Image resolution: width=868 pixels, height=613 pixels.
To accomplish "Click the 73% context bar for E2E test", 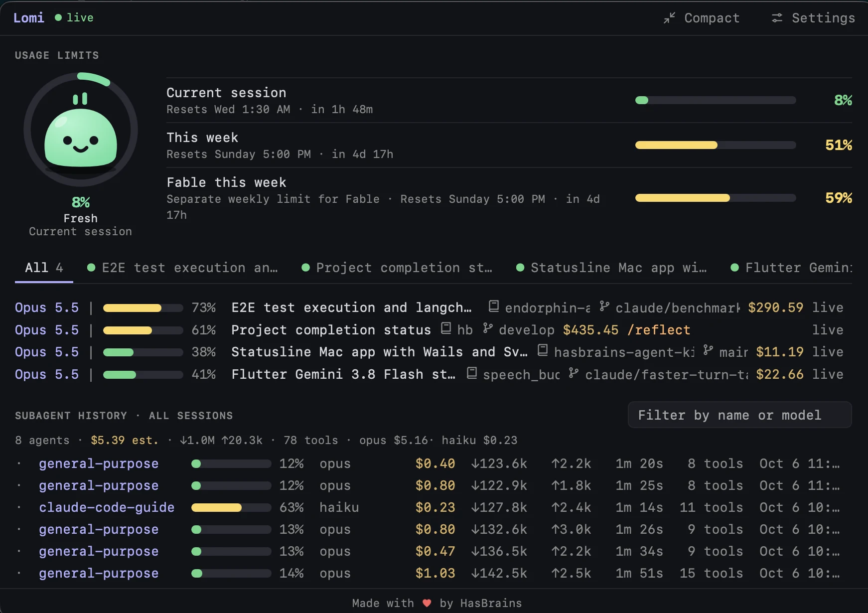I will (143, 308).
